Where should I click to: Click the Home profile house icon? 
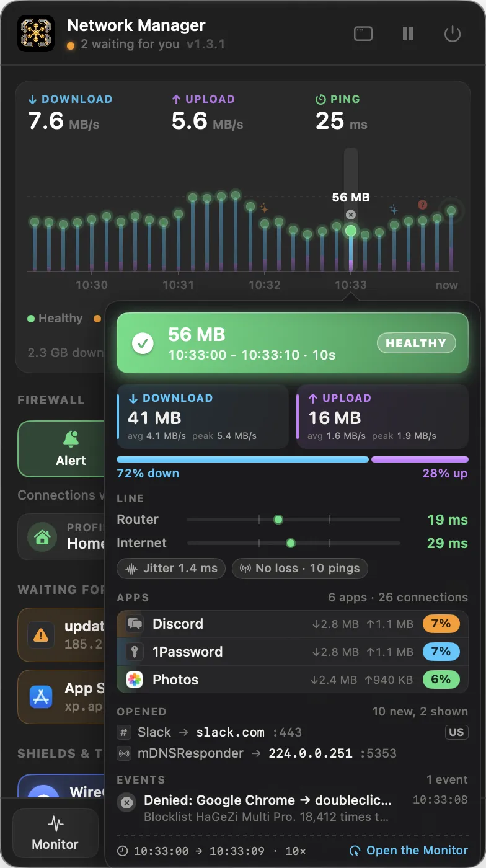pos(42,537)
